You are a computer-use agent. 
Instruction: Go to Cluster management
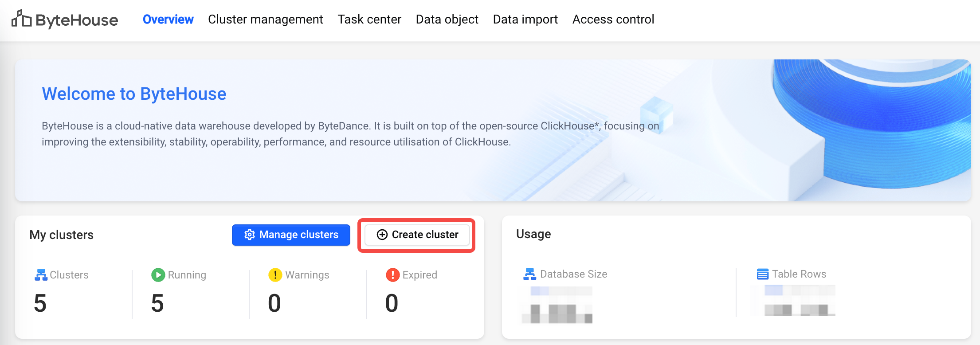pyautogui.click(x=266, y=20)
